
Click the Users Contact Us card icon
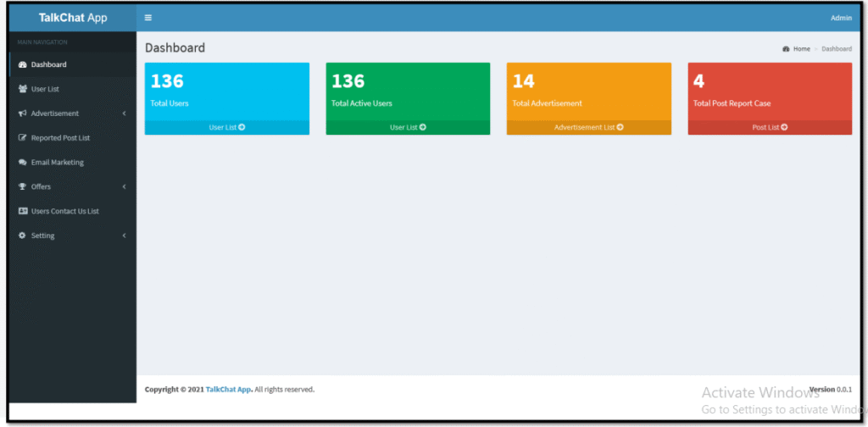pos(22,212)
